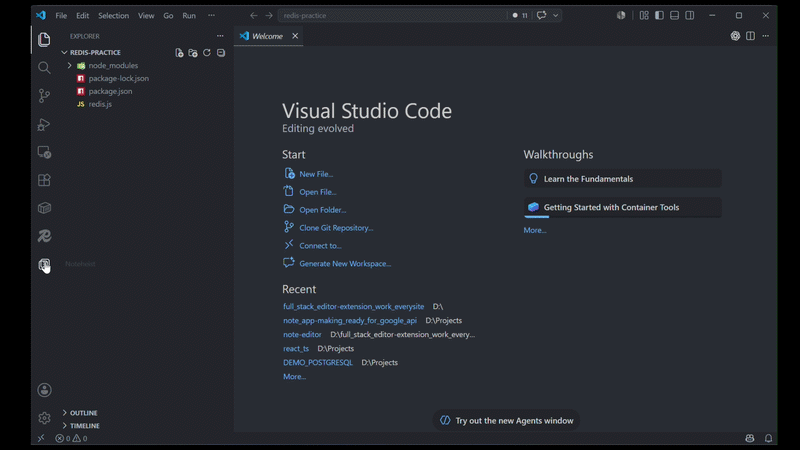Image resolution: width=800 pixels, height=450 pixels.
Task: Go back using the navigation arrow
Action: click(254, 15)
